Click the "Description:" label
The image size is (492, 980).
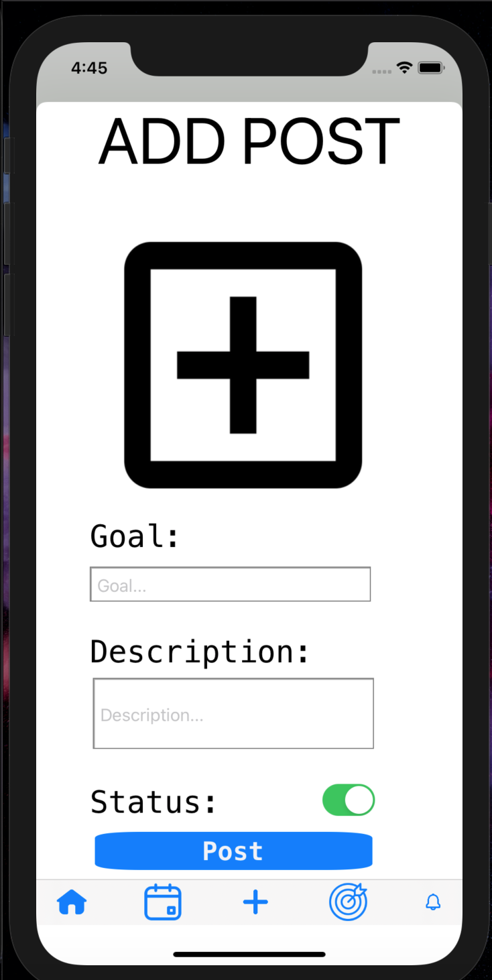point(200,652)
